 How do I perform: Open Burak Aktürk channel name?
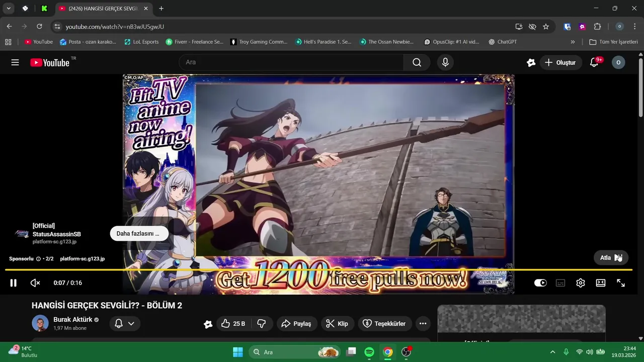click(72, 320)
